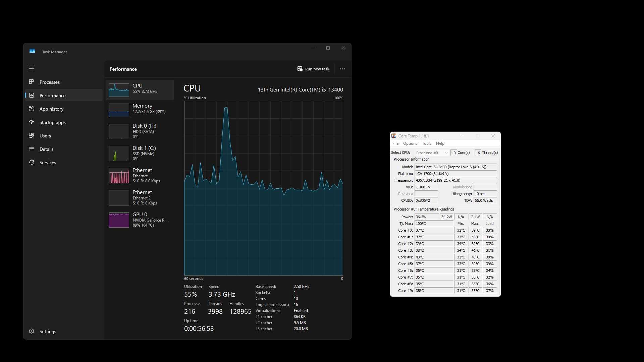Select Disk 0 (H:) HDD entry
This screenshot has width=644, height=362.
click(x=140, y=131)
